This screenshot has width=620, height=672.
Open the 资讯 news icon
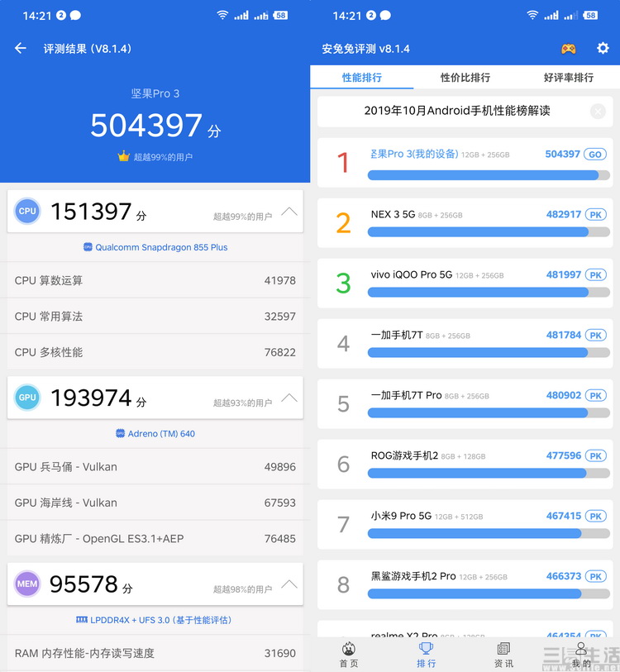click(x=503, y=648)
